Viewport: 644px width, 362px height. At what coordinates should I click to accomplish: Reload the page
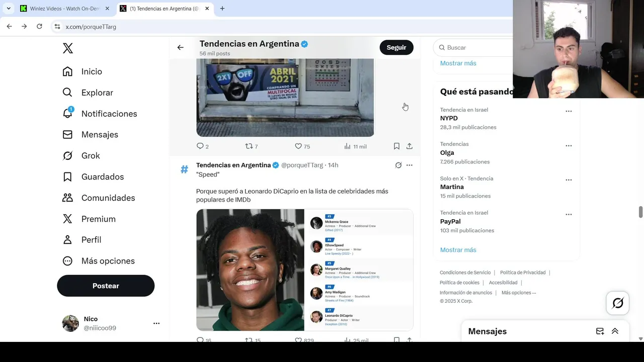pos(39,26)
